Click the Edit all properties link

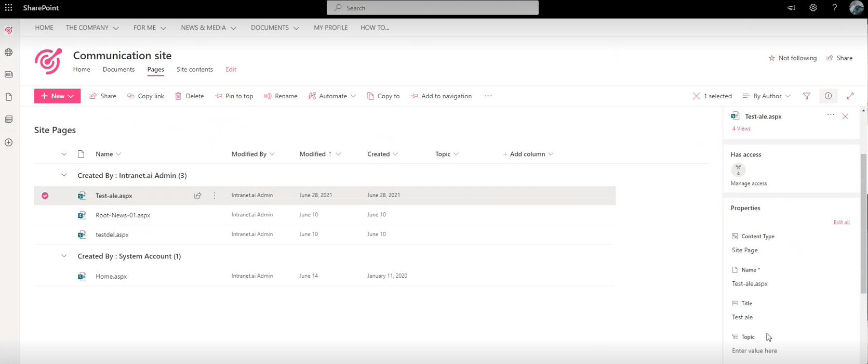(842, 223)
